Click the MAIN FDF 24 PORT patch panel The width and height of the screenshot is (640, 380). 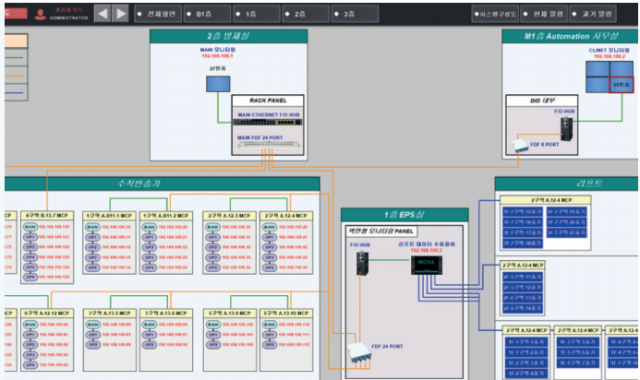pos(269,144)
